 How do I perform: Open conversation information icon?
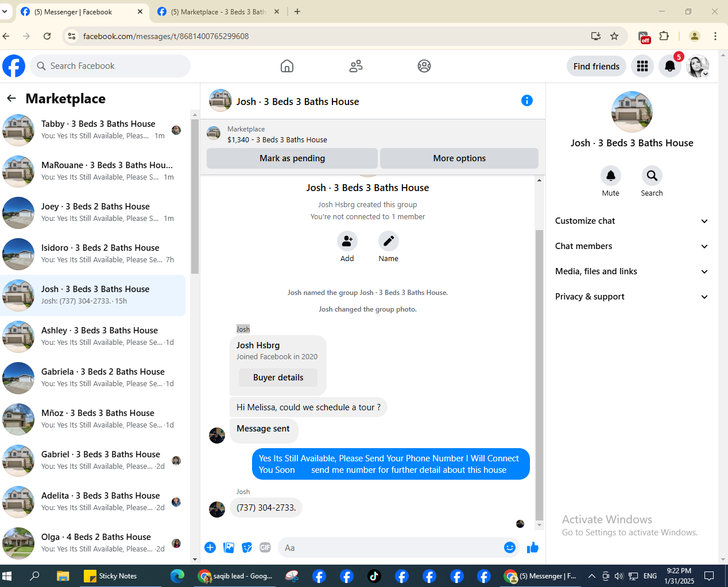pos(527,100)
